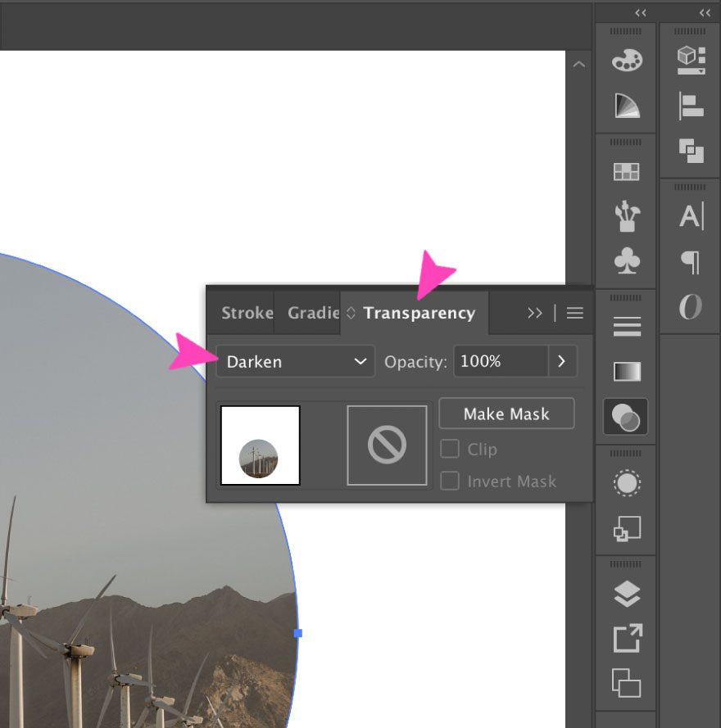Viewport: 721px width, 728px height.
Task: Open the Color Guide panel
Action: [x=626, y=106]
